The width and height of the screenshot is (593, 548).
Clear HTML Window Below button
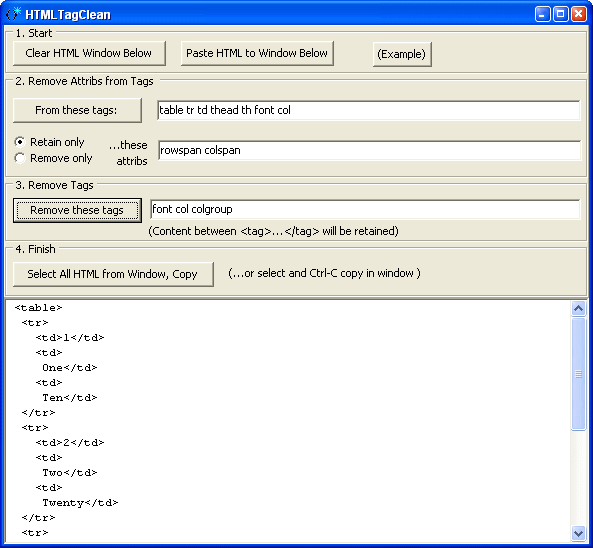pyautogui.click(x=89, y=53)
